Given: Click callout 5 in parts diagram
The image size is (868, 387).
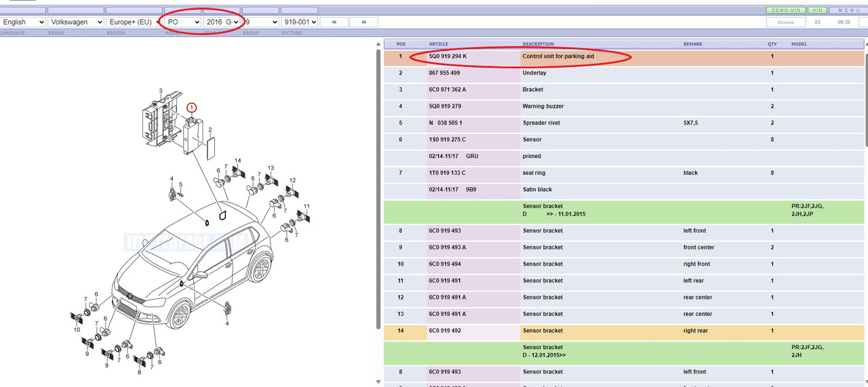Looking at the screenshot, I should 180,186.
